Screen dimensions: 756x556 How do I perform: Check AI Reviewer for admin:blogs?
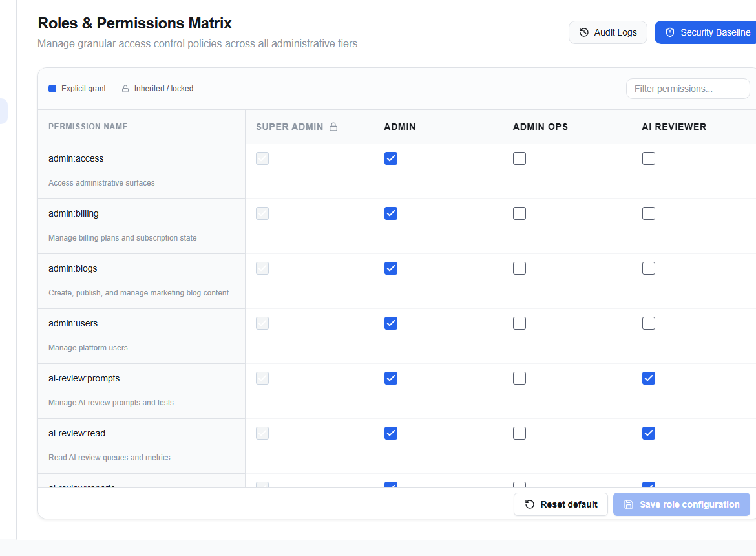point(649,268)
